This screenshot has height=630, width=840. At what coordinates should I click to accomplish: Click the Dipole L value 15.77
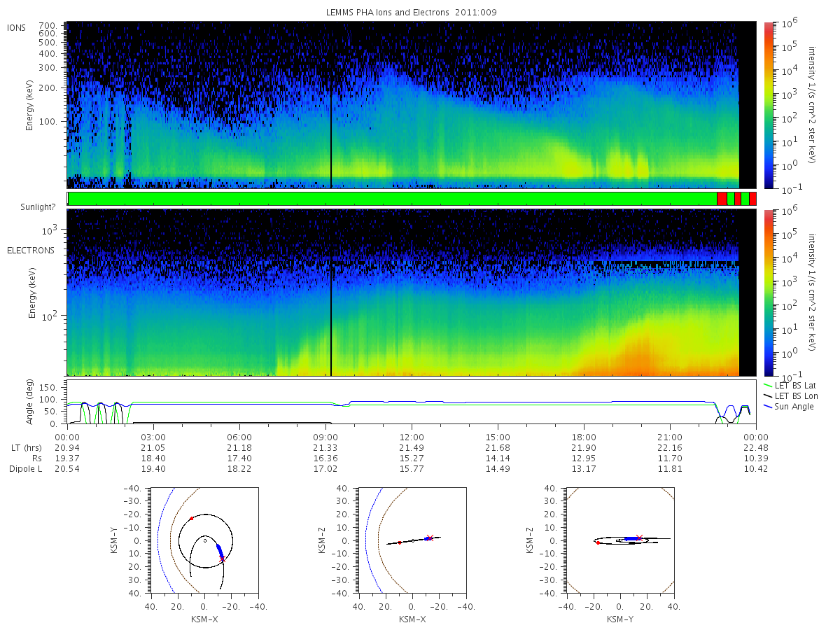point(412,468)
